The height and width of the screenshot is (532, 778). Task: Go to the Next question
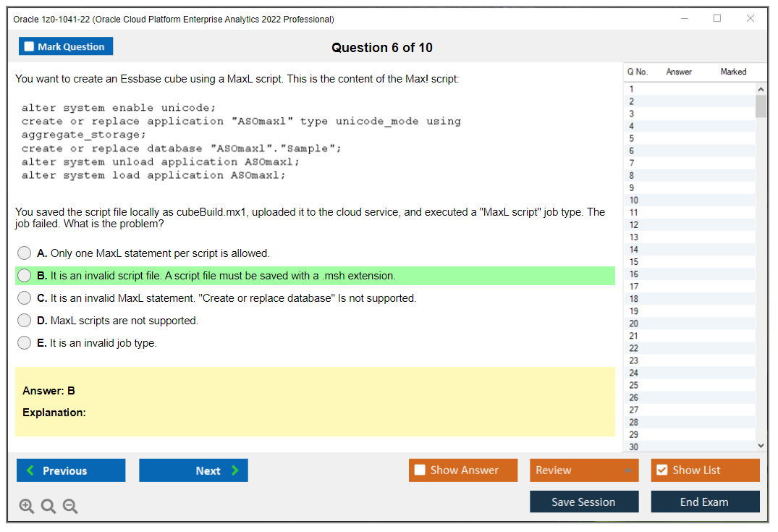coord(193,470)
